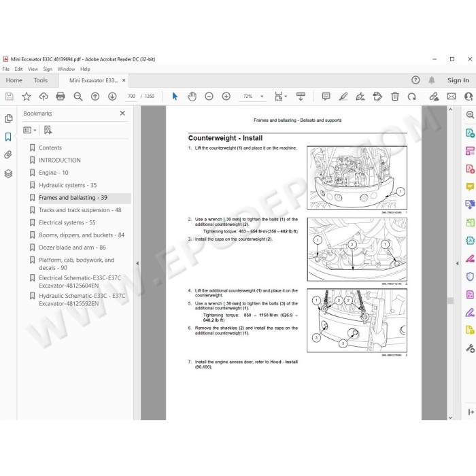Activate the Hand pan tool
The height and width of the screenshot is (476, 476).
192,97
